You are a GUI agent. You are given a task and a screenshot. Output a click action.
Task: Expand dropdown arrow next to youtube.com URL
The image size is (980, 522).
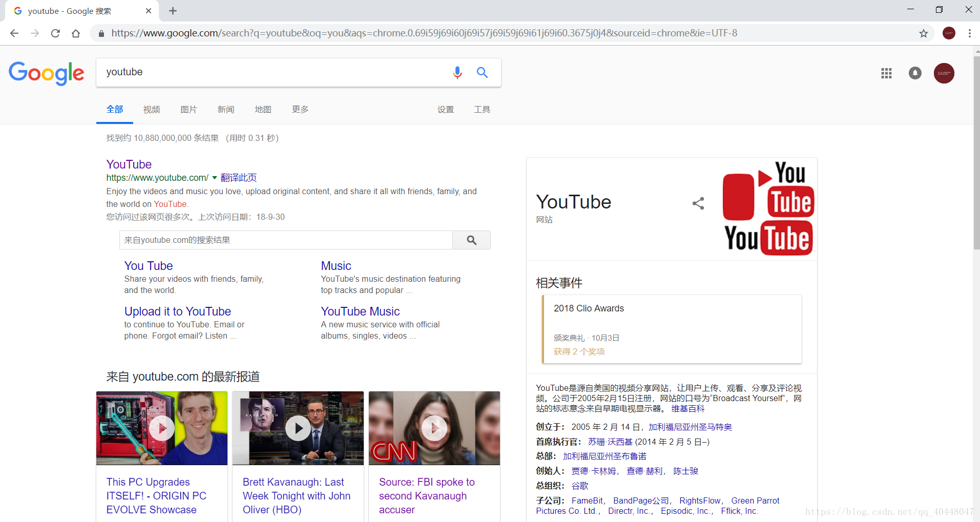pos(214,178)
